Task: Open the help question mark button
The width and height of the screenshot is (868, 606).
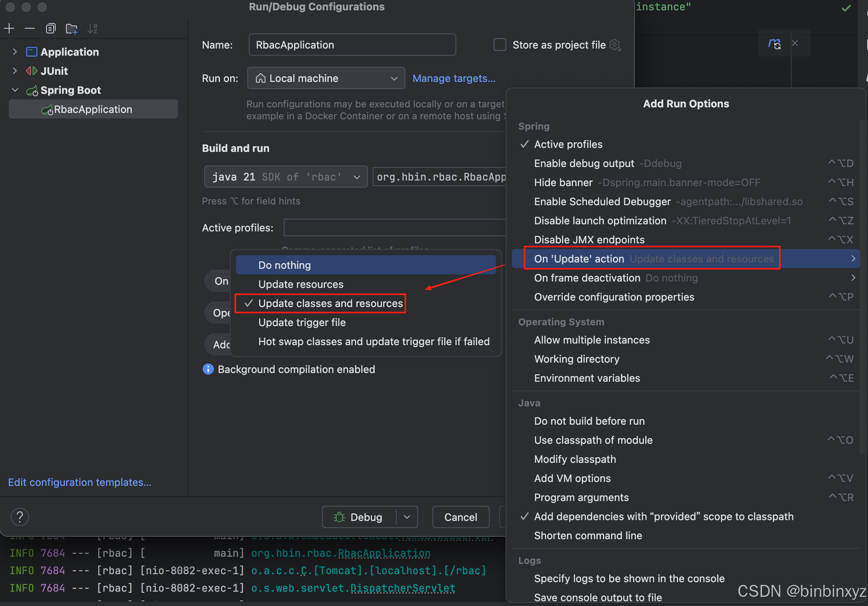Action: point(19,517)
